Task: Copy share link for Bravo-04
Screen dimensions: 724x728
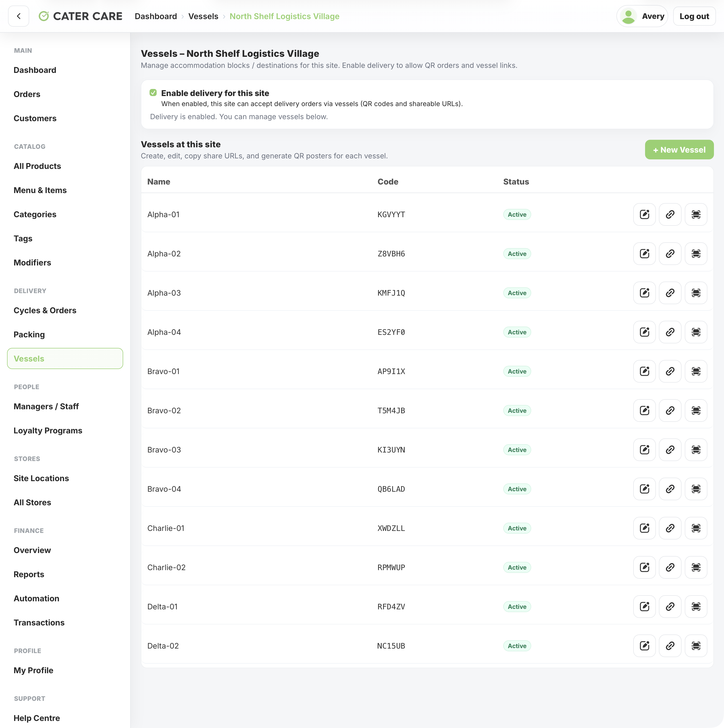Action: click(x=670, y=489)
